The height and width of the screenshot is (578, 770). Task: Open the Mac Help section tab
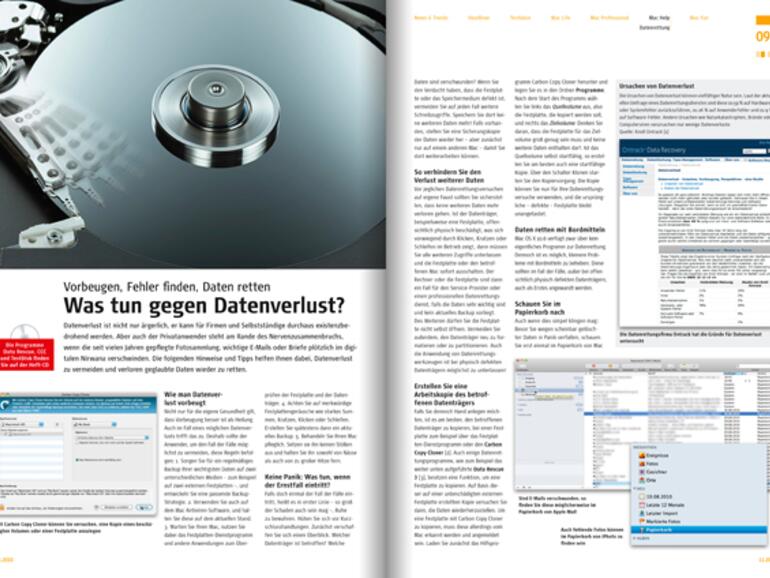(659, 18)
